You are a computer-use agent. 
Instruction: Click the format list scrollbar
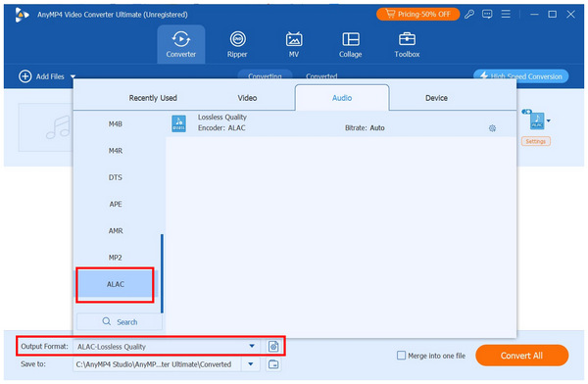click(162, 273)
